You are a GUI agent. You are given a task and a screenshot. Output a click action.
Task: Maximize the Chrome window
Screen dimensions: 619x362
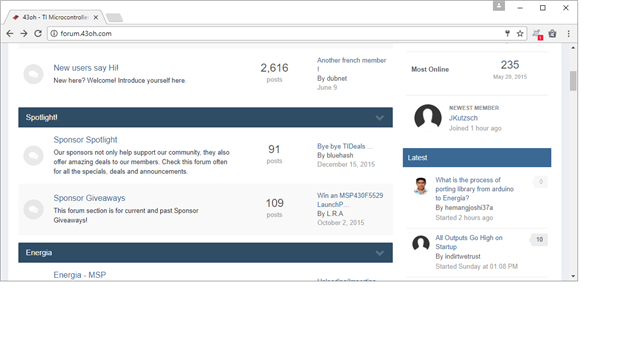pyautogui.click(x=543, y=8)
